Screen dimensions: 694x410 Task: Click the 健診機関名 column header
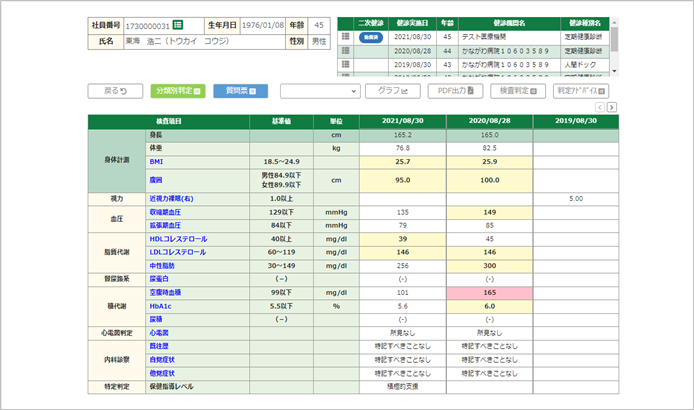coord(509,23)
